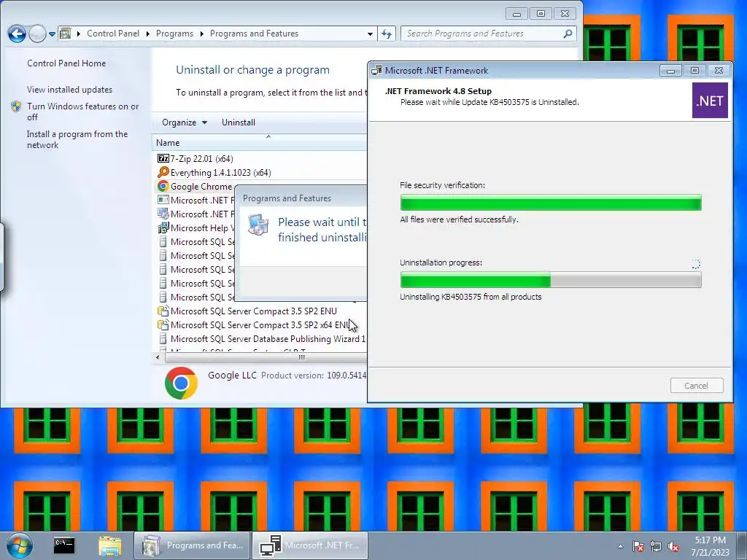Open Install a program from the network

[77, 139]
